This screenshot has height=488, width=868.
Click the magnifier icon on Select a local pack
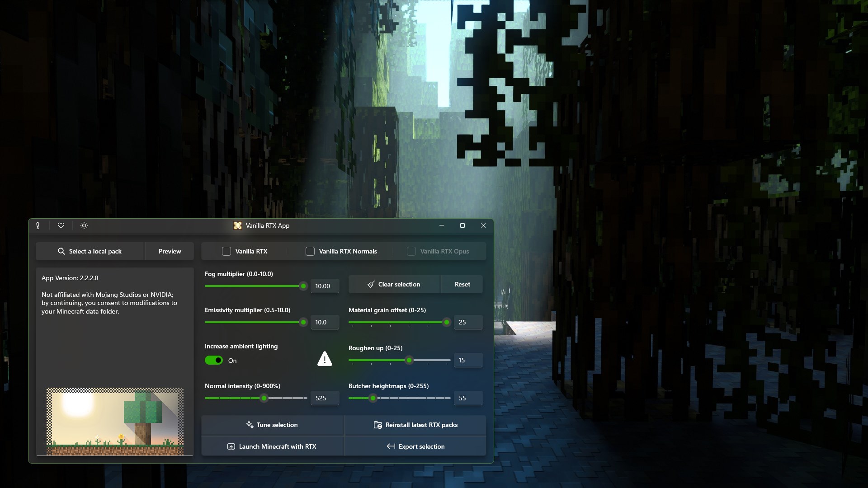coord(61,251)
